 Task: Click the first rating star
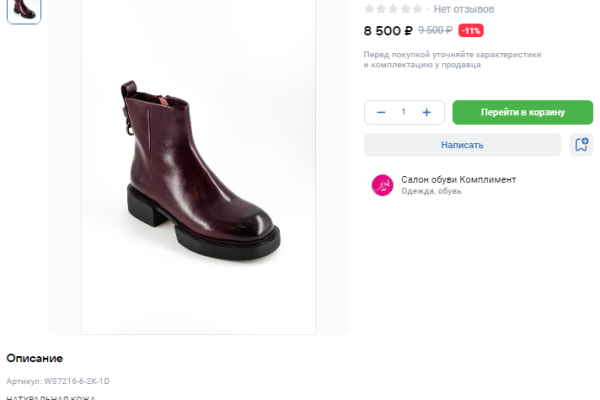pyautogui.click(x=370, y=9)
